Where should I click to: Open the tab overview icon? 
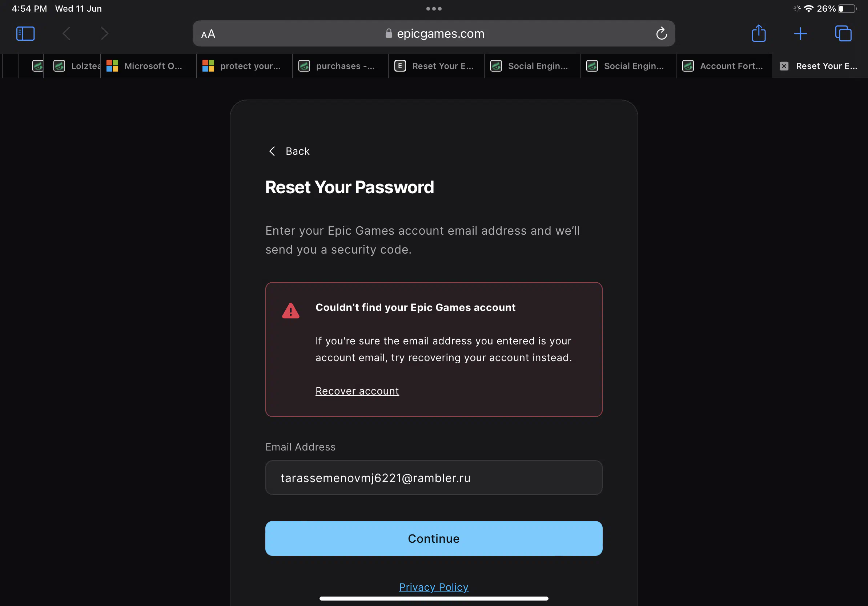(843, 34)
